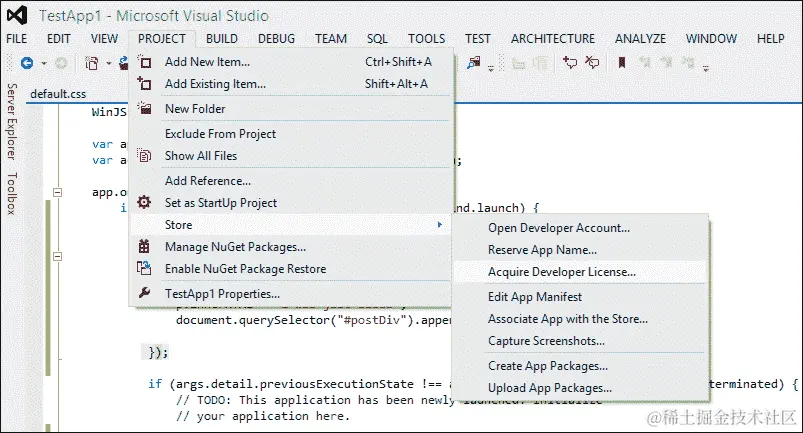Open TestApp1 Properties entry
Viewport: 803px width, 433px height.
tap(290, 294)
